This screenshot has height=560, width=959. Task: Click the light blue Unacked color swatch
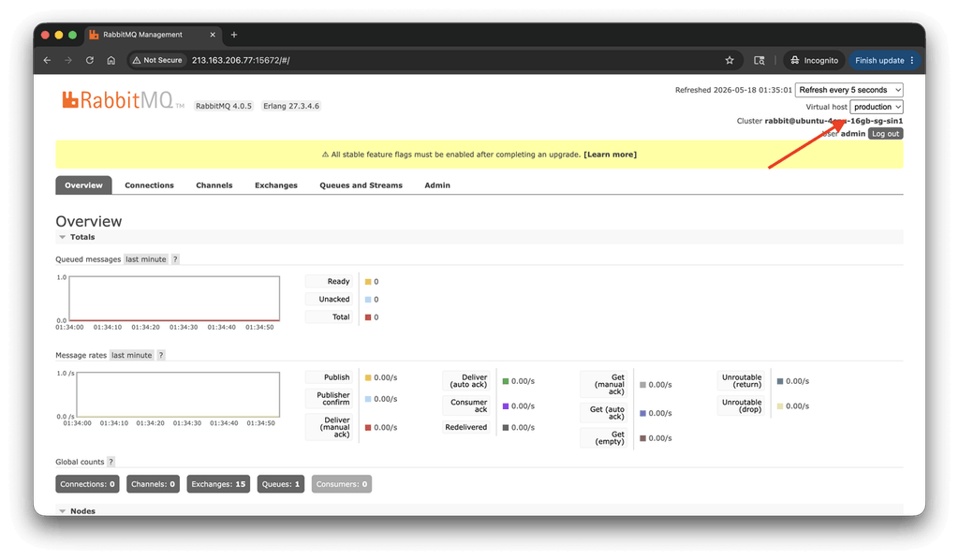(368, 300)
